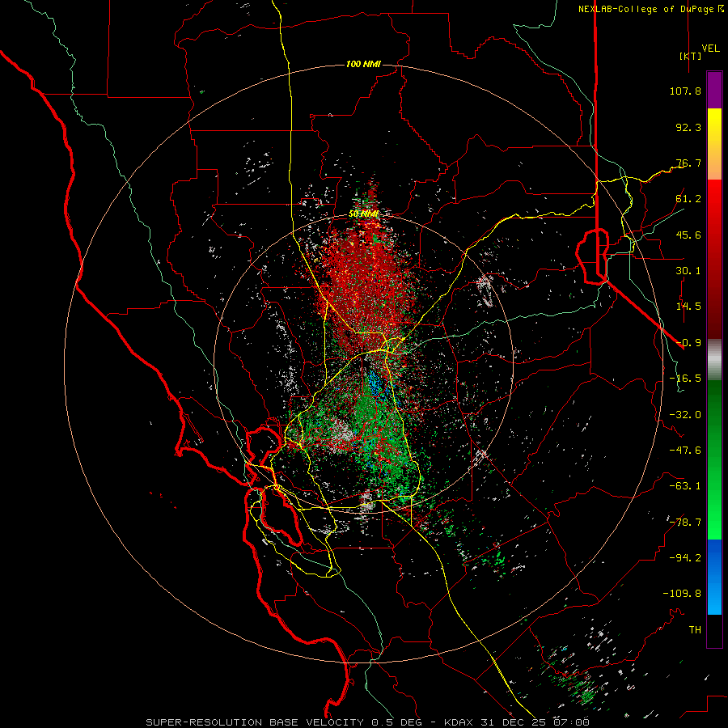Click the gray near-zero color bar segment
Viewport: 728px width, 728px height.
[x=714, y=360]
